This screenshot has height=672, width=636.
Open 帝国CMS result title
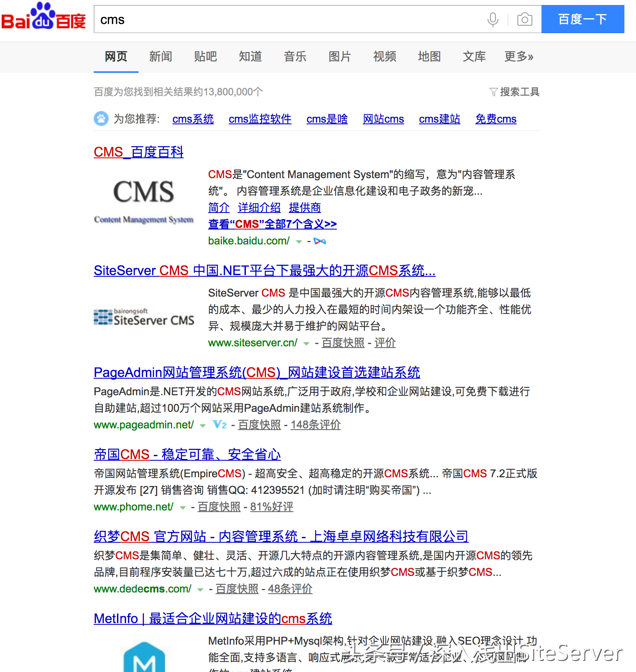[187, 454]
